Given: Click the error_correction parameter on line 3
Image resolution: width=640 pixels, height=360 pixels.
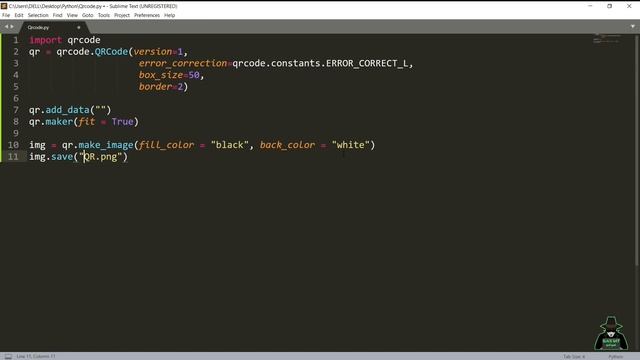Looking at the screenshot, I should click(x=182, y=63).
